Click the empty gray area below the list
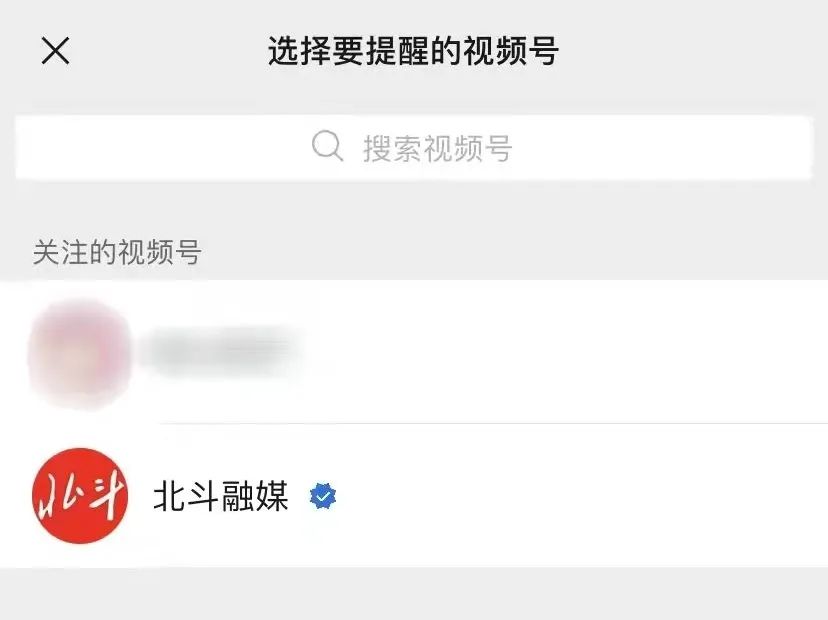This screenshot has height=620, width=828. (414, 594)
